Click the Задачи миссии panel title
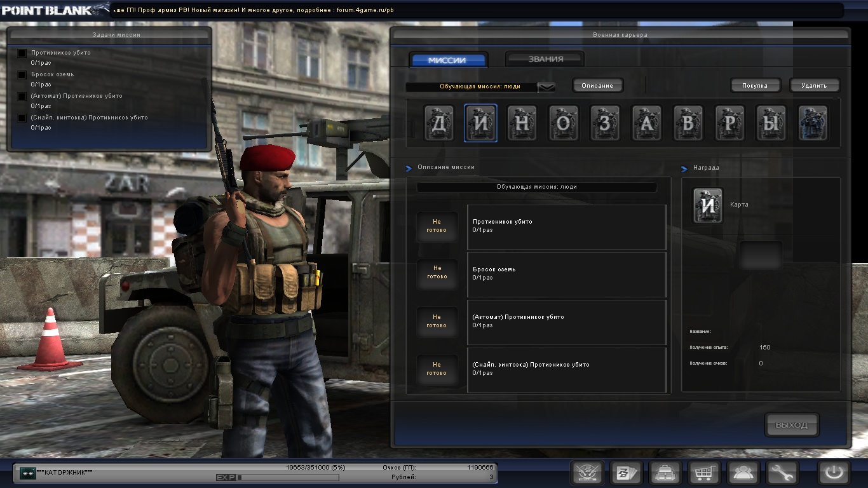The height and width of the screenshot is (488, 868). click(116, 35)
